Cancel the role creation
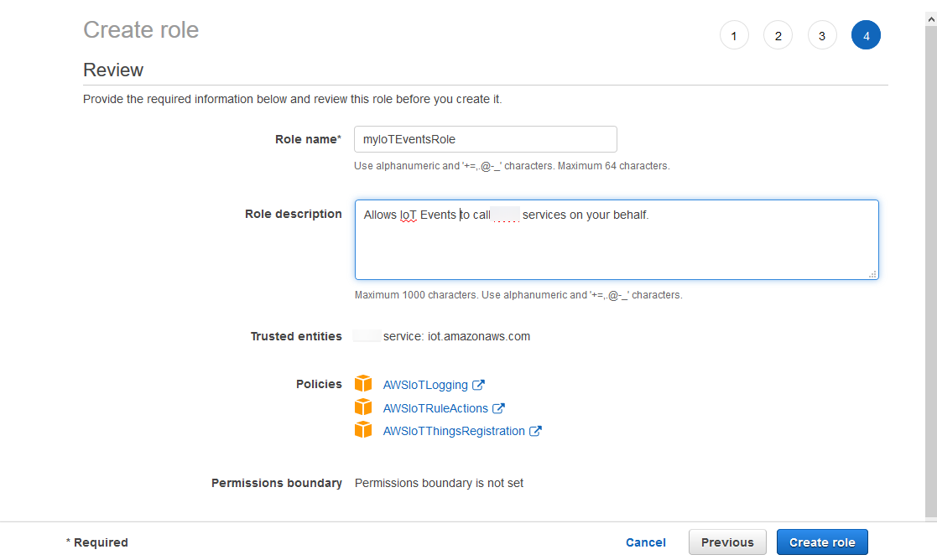This screenshot has height=560, width=937. [x=646, y=542]
